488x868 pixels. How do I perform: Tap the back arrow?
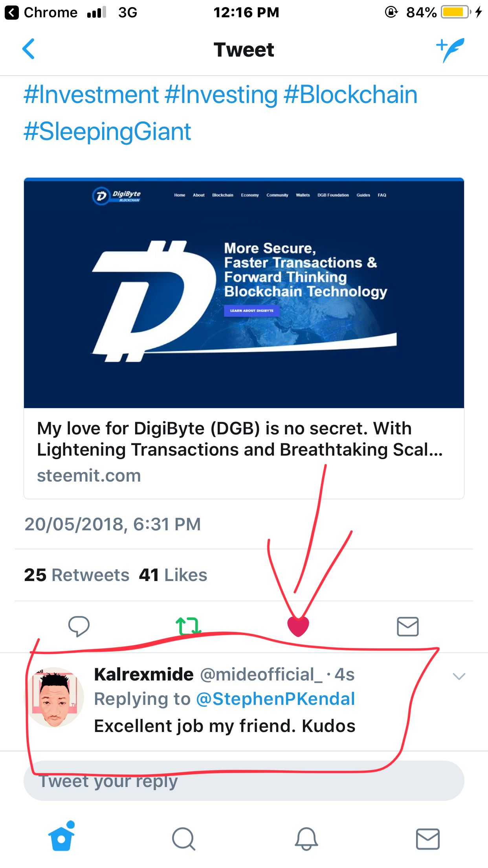[x=29, y=49]
